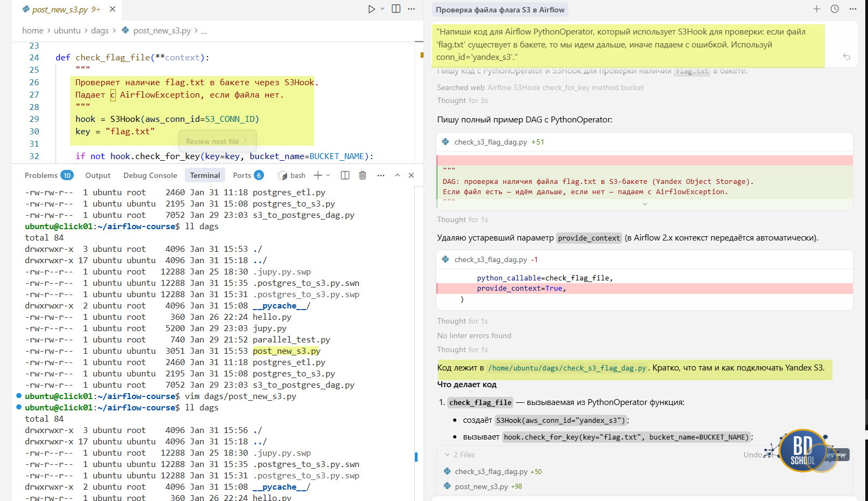Open new terminal profile dropdown chevron
This screenshot has height=501, width=868.
(328, 175)
